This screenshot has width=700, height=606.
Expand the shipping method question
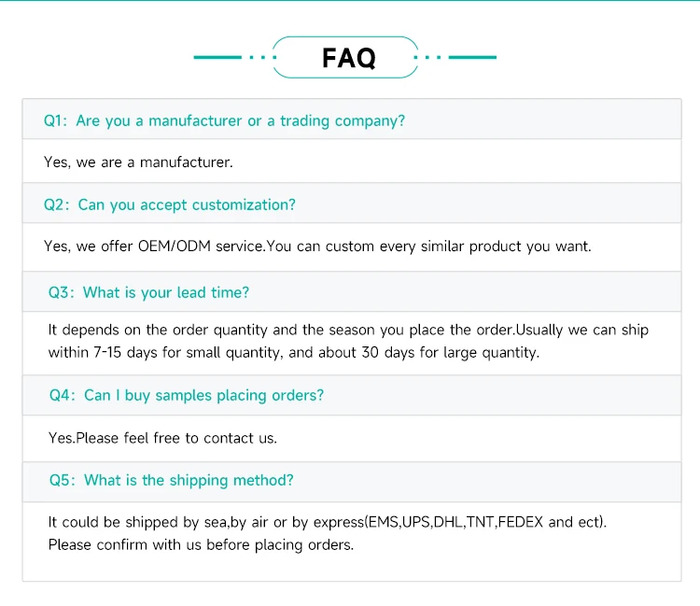point(189,480)
